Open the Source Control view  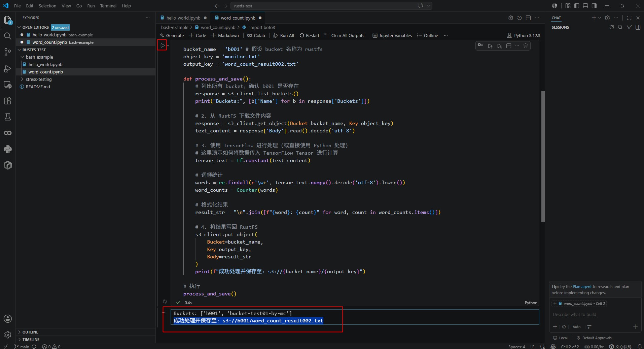[x=7, y=52]
